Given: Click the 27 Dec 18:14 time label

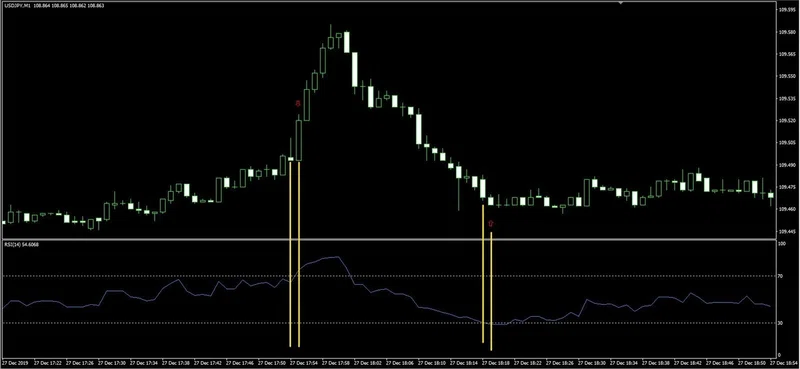Looking at the screenshot, I should click(463, 363).
